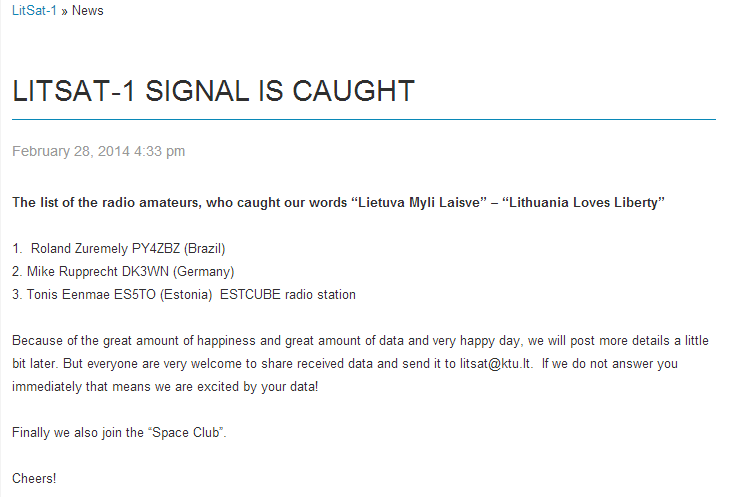This screenshot has width=744, height=497.
Task: Click the ES5TO callsign
Action: [x=132, y=294]
